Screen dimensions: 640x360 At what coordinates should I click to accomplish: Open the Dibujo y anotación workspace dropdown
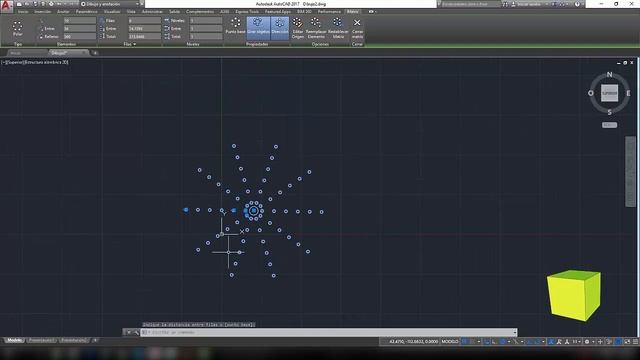coord(109,4)
